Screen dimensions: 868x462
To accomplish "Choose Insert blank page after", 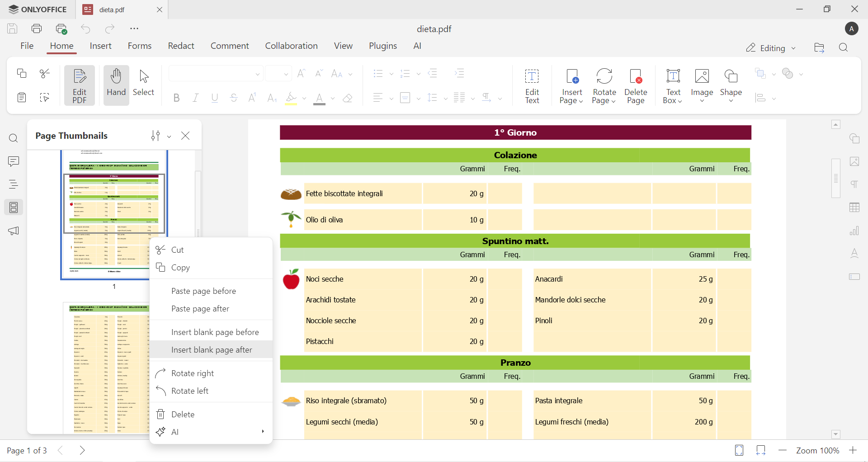I will point(212,350).
